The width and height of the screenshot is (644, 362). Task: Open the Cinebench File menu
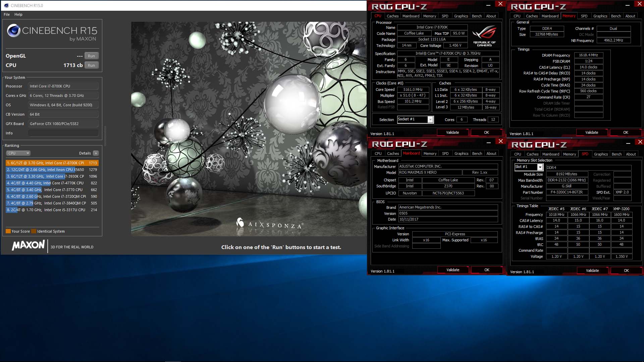tap(7, 14)
